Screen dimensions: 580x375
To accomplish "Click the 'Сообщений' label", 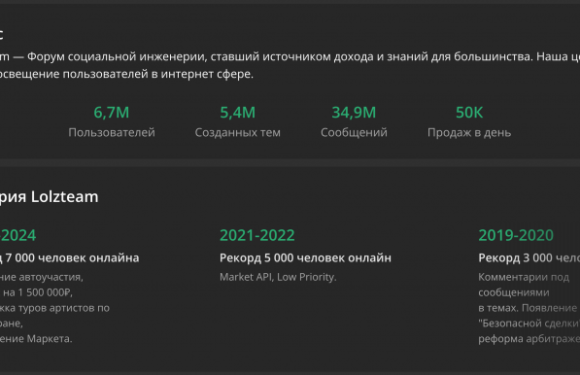I will (x=354, y=132).
